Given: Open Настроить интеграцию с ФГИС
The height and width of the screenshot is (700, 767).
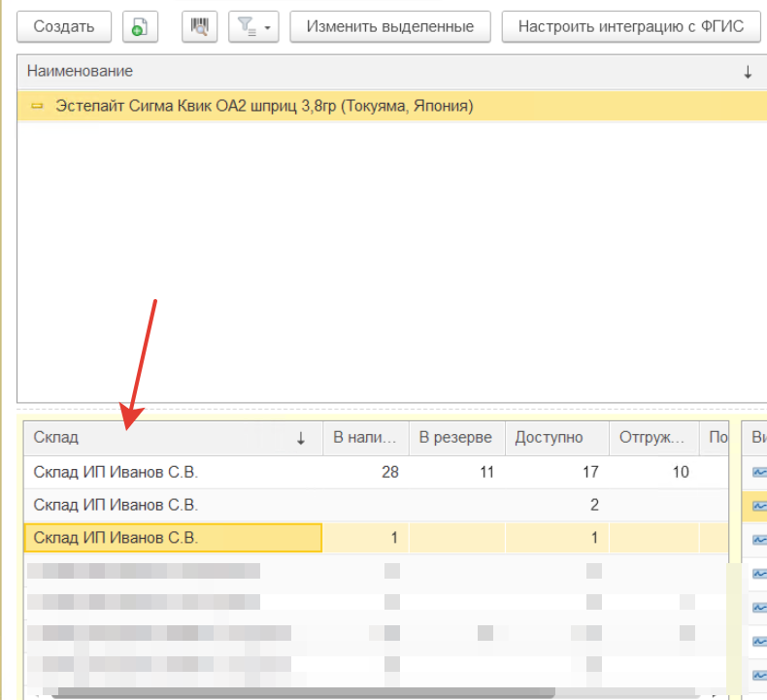Looking at the screenshot, I should 631,26.
